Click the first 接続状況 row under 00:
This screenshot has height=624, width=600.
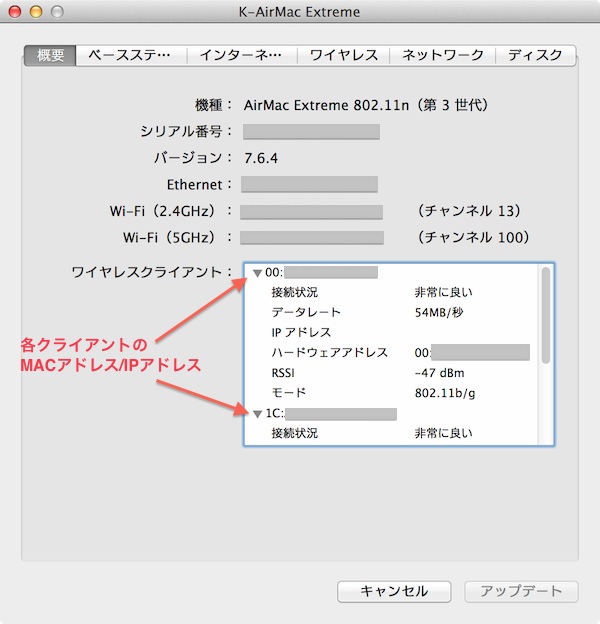(x=392, y=292)
